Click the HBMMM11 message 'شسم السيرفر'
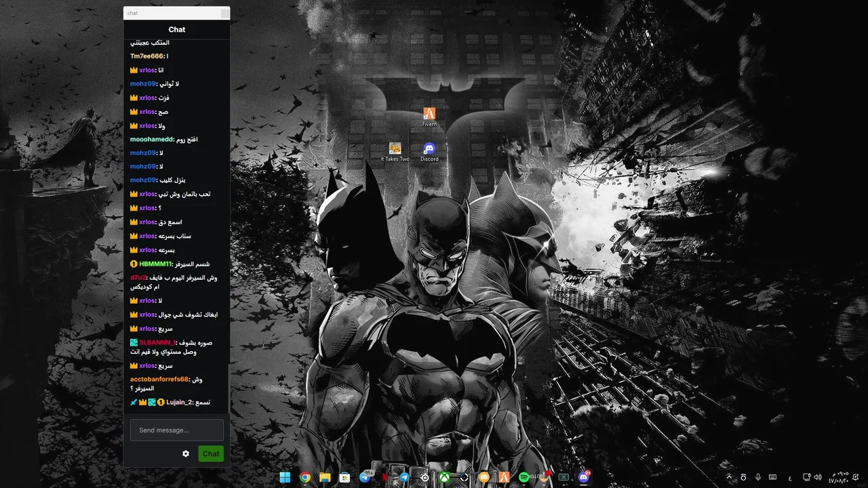This screenshot has width=868, height=488. point(192,264)
